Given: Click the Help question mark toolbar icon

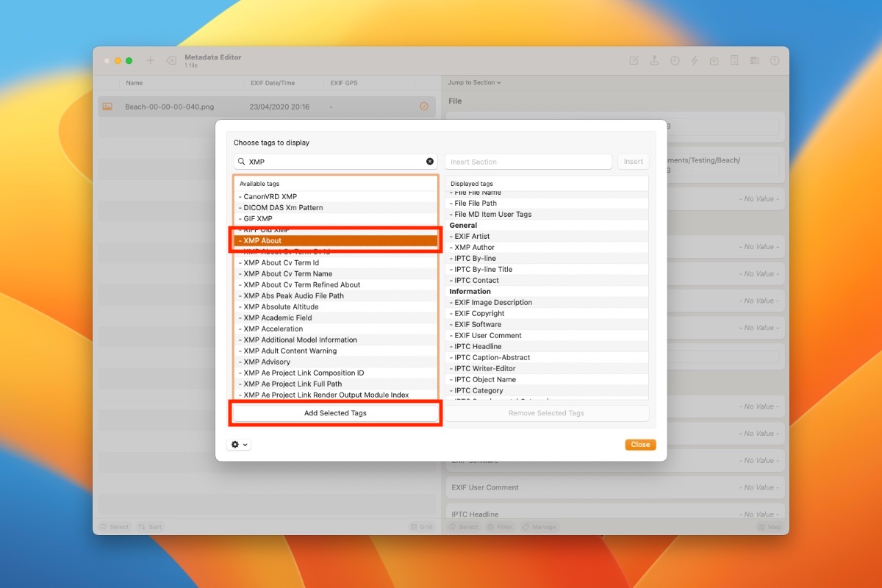Looking at the screenshot, I should [775, 61].
